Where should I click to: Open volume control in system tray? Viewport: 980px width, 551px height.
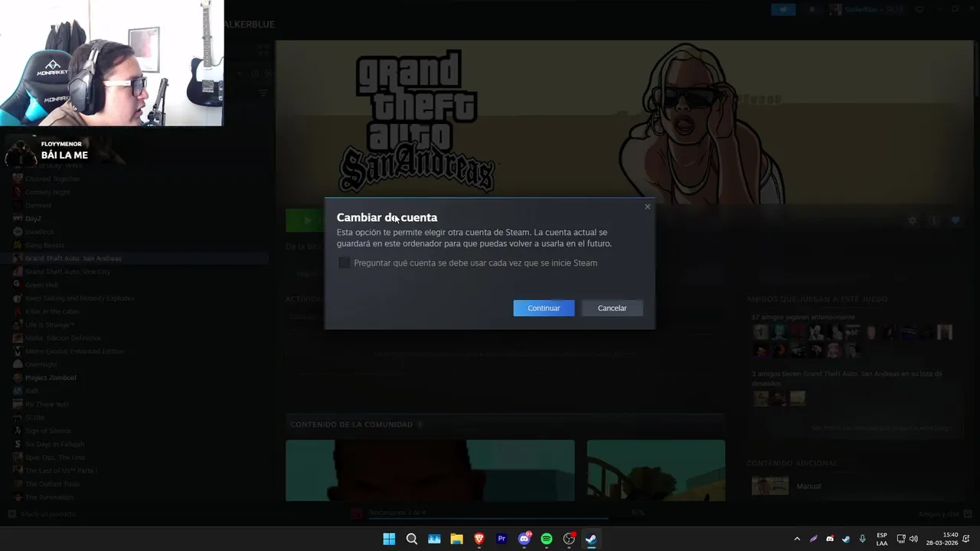(913, 539)
